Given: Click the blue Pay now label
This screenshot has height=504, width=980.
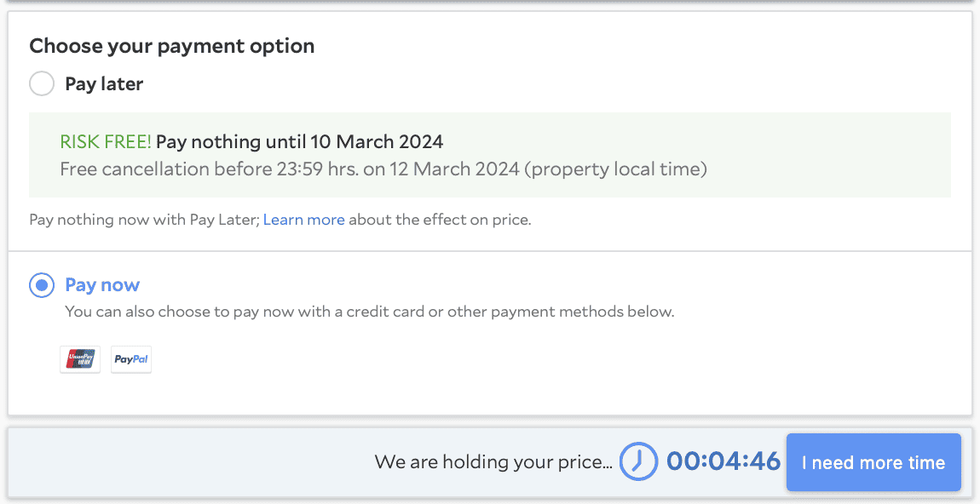Looking at the screenshot, I should [x=102, y=285].
